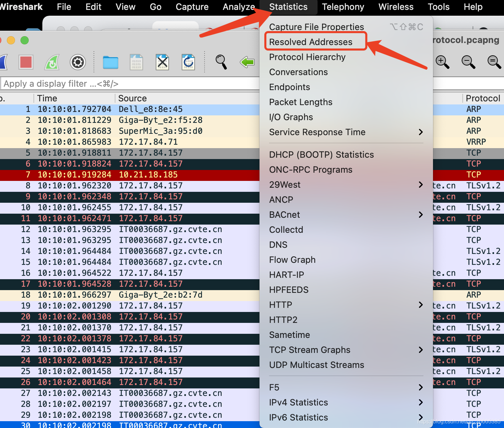Open the Telephony menu

pyautogui.click(x=343, y=7)
